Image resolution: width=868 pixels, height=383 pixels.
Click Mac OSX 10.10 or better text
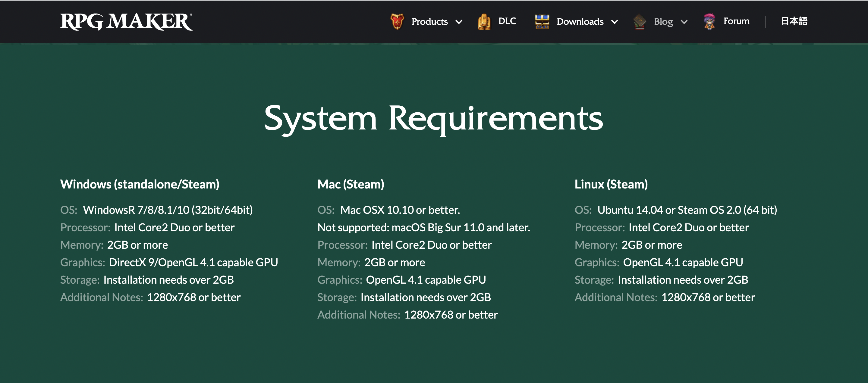(400, 210)
